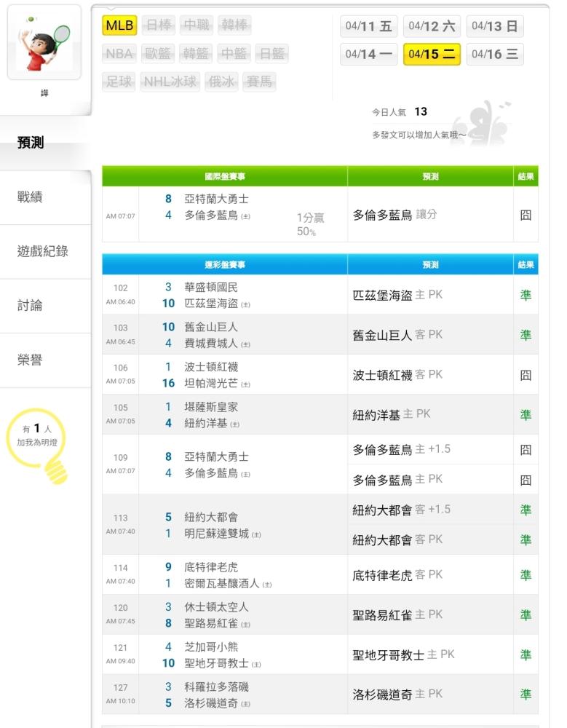Click 聖路易紅雀 主 PK prediction

pos(397,614)
